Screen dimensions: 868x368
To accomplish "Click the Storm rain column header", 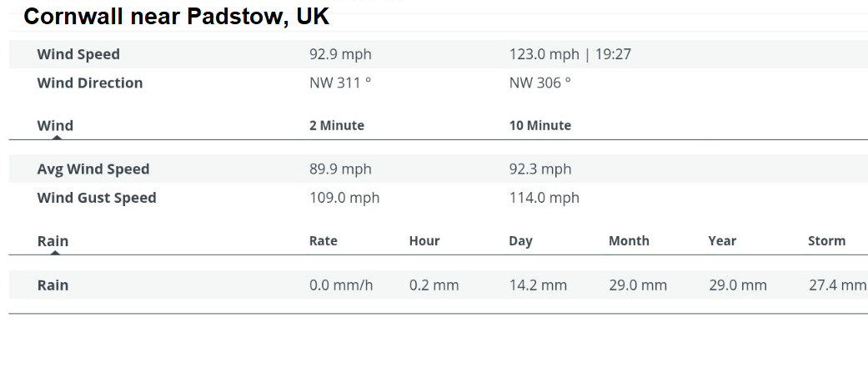I will point(826,241).
